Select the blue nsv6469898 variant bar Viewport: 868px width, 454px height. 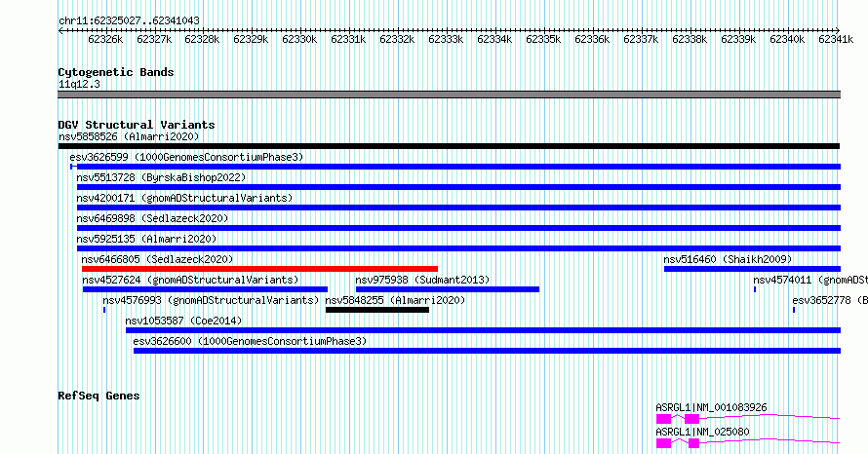459,228
